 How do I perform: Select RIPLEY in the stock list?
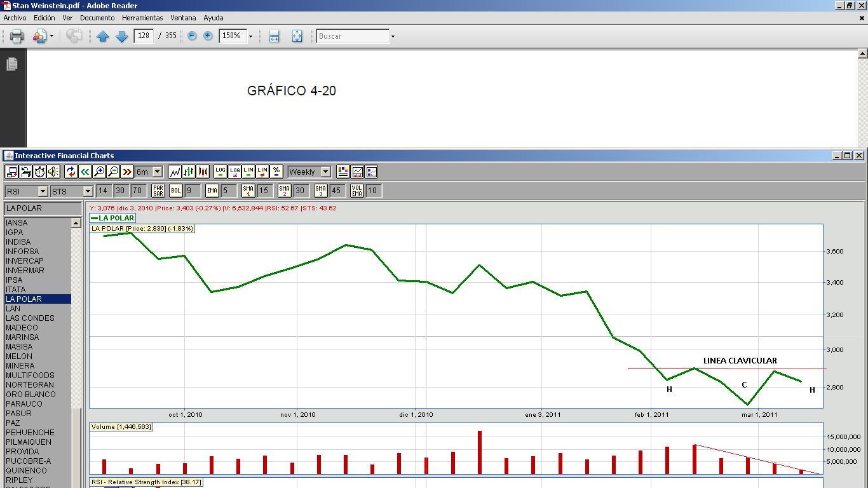pyautogui.click(x=19, y=480)
